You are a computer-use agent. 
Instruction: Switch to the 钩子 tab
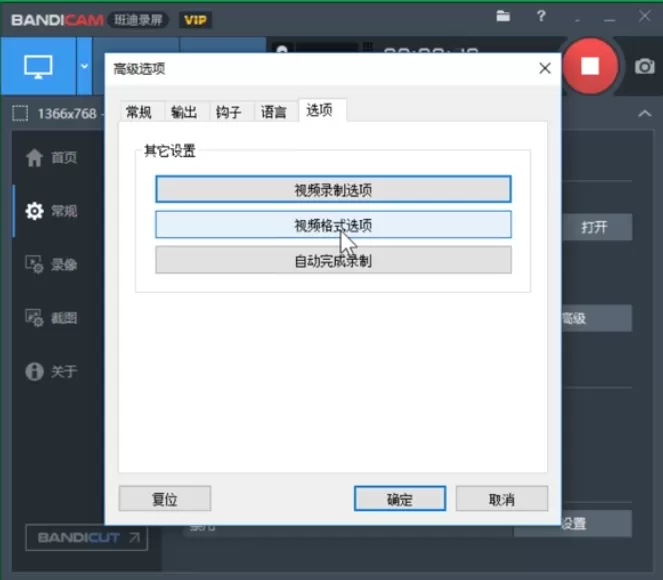[x=229, y=112]
